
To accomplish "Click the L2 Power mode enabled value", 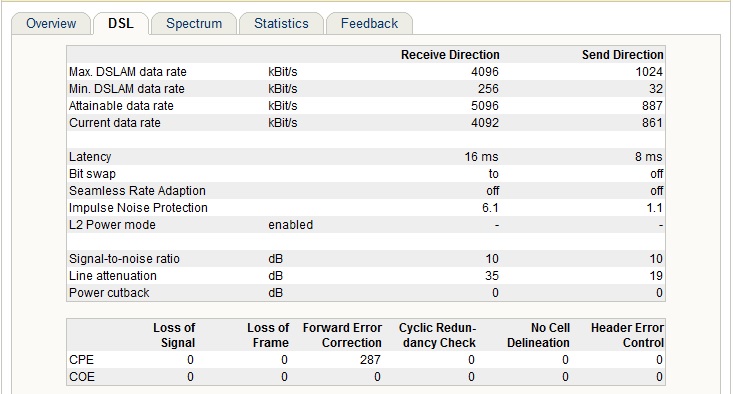I will 290,224.
